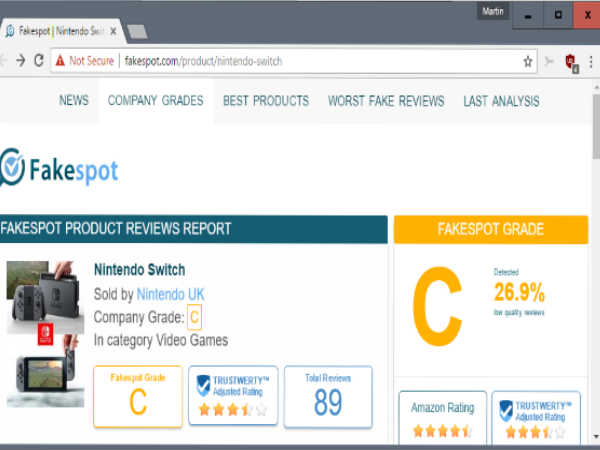Open the COMPANY GRADES menu item
600x450 pixels.
[x=155, y=101]
